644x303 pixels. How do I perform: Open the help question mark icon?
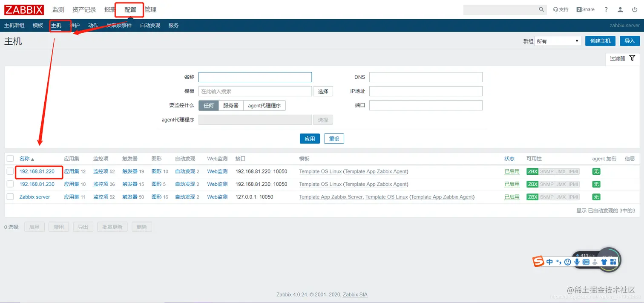coord(606,9)
